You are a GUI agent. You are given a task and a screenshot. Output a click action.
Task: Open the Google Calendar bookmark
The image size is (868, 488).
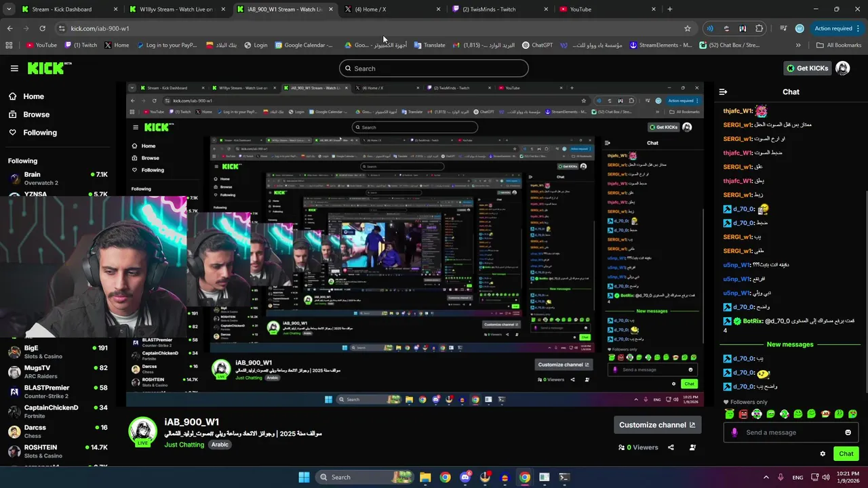click(x=304, y=45)
